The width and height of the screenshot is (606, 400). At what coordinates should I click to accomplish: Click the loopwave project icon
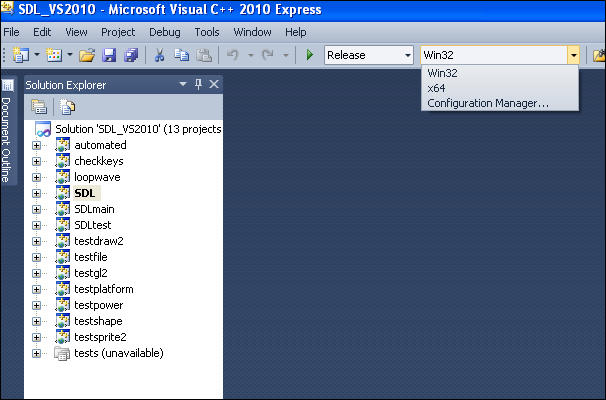62,177
